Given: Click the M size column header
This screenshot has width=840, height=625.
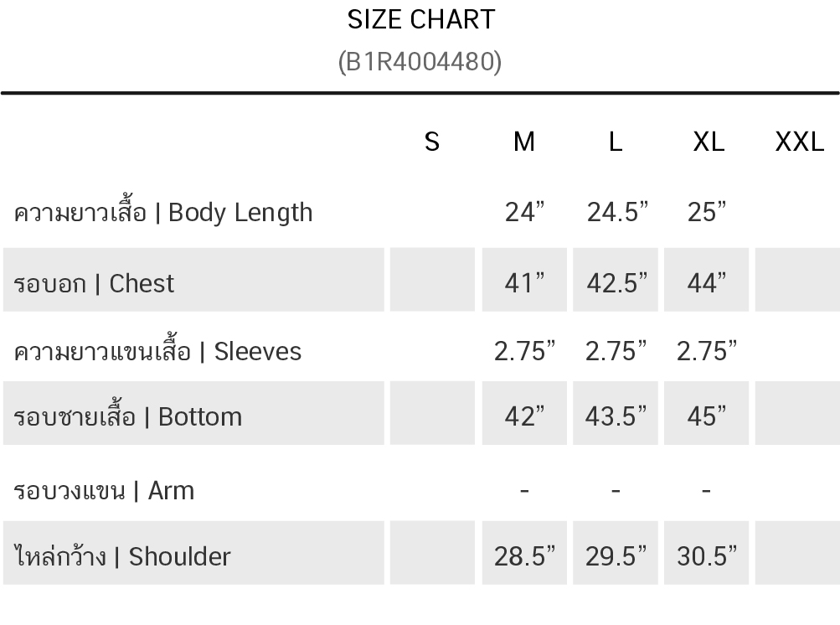Looking at the screenshot, I should click(x=524, y=142).
